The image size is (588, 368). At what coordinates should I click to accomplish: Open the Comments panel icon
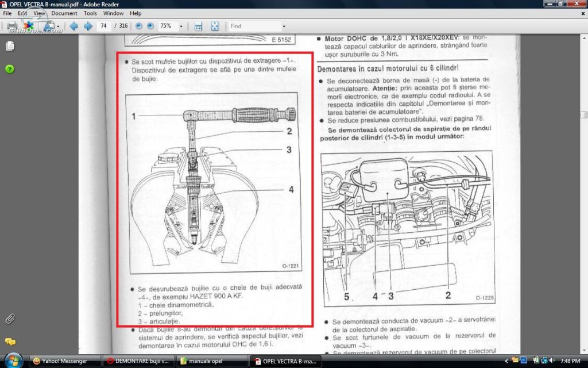[10, 342]
